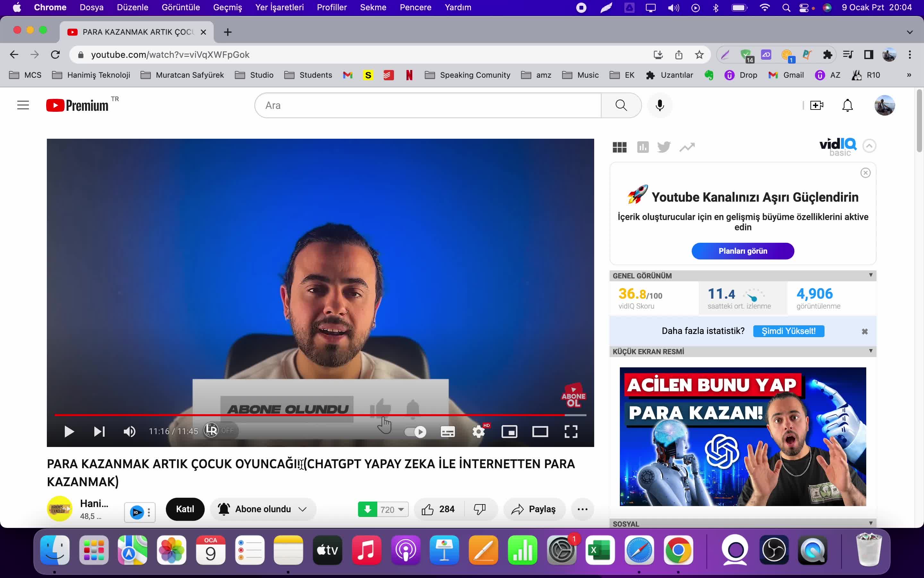Collapse the KÜÇÜK EKRAN RESMİ section
This screenshot has height=578, width=924.
tap(870, 351)
